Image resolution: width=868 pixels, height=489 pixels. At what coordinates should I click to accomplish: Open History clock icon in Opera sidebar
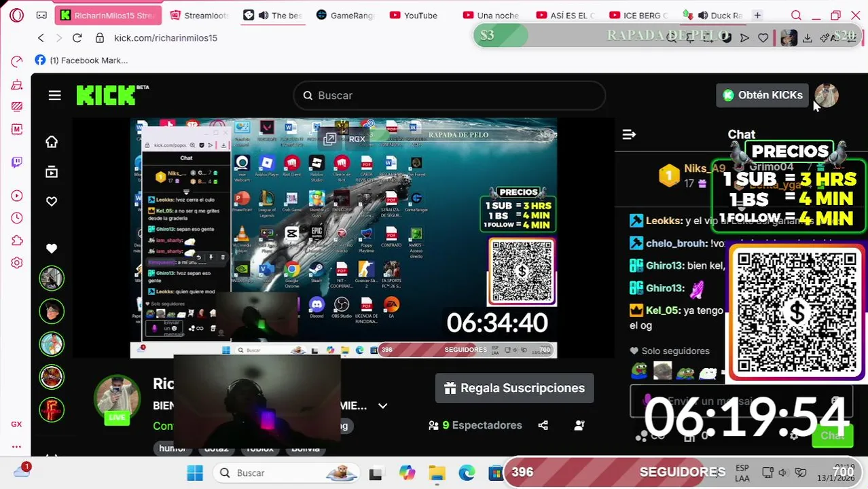click(x=17, y=218)
